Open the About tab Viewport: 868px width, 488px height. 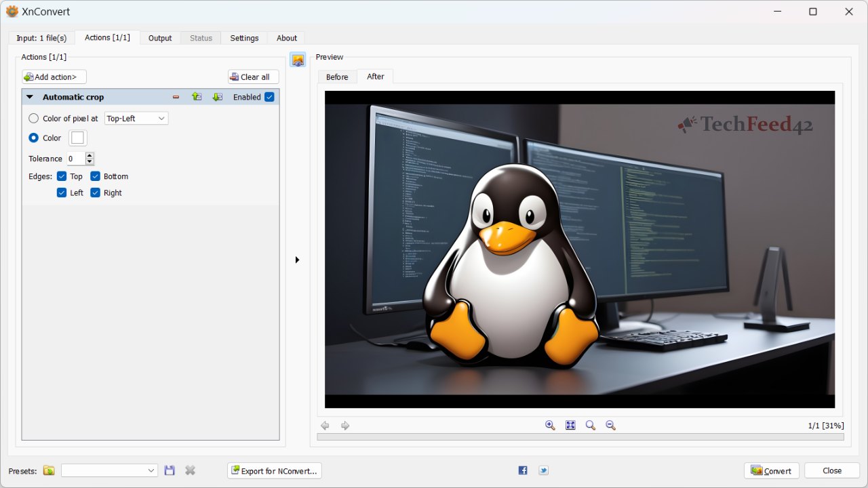pos(287,38)
